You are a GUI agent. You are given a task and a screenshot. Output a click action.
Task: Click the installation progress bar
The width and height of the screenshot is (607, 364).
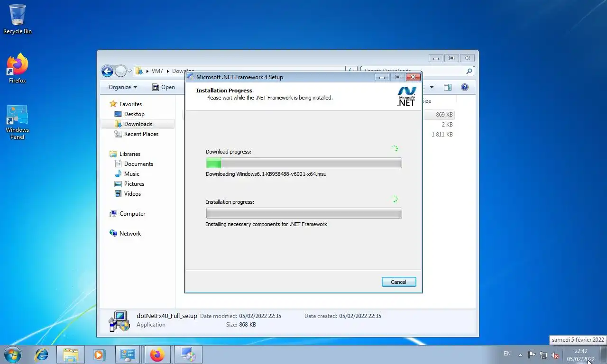[x=303, y=213]
